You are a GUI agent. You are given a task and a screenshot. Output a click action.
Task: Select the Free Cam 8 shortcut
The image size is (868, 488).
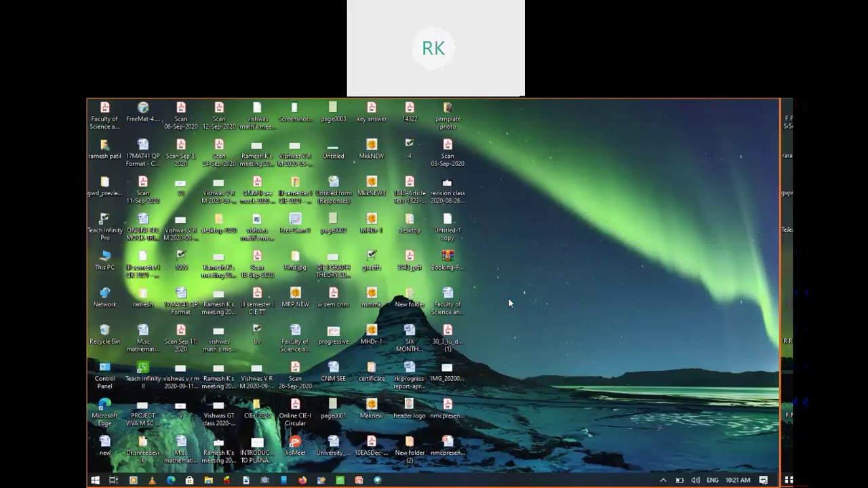point(295,223)
